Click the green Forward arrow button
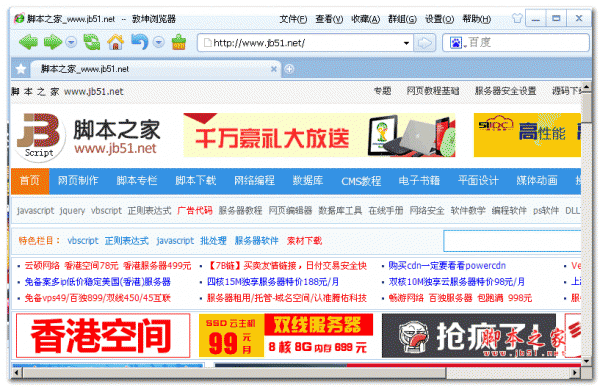The image size is (600, 387). (52, 42)
